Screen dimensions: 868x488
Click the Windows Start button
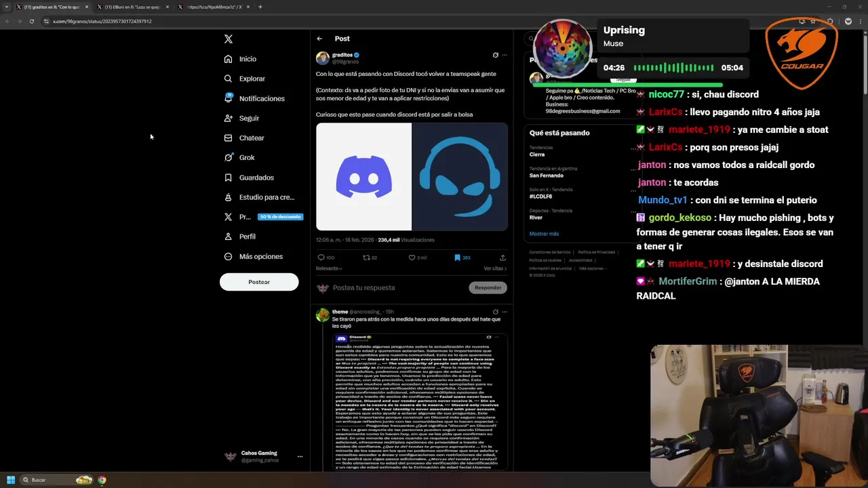(x=11, y=480)
